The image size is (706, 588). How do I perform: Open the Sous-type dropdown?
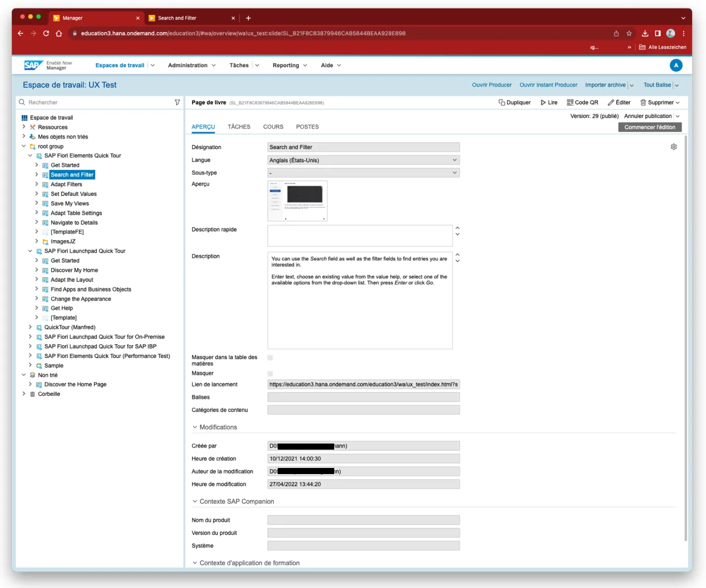[x=363, y=173]
